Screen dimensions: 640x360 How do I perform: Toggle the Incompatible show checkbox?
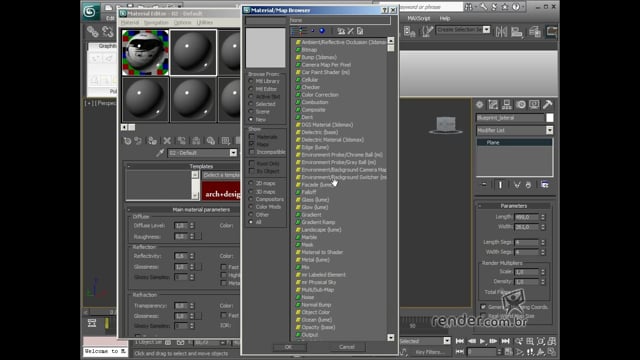pyautogui.click(x=252, y=152)
